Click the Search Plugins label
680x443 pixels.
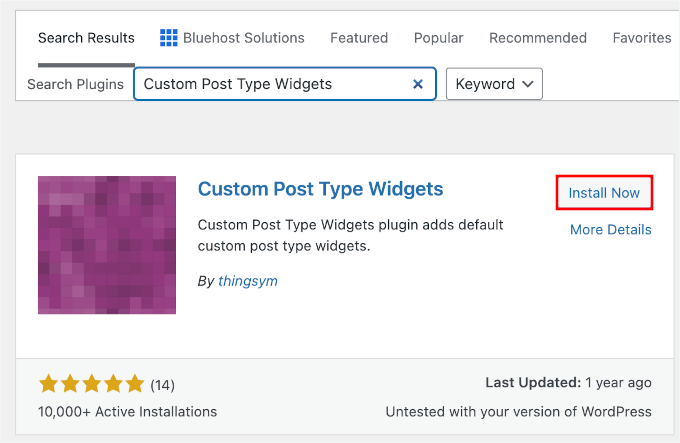[x=75, y=84]
